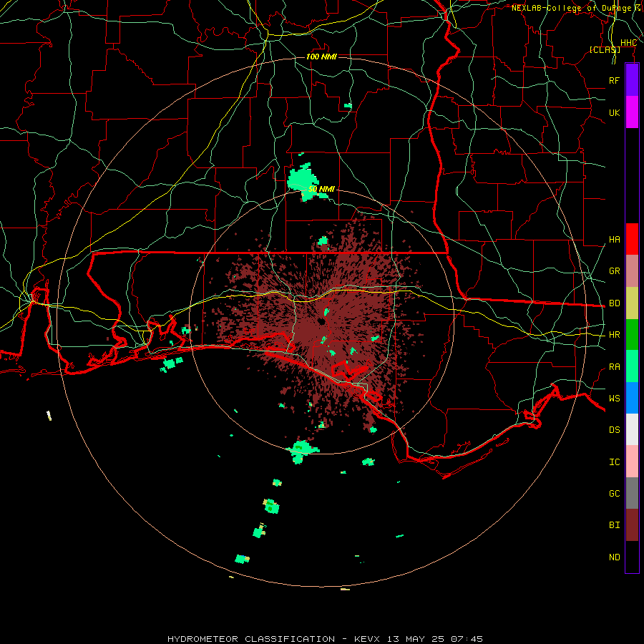Click the HA red legend swatch

point(632,239)
